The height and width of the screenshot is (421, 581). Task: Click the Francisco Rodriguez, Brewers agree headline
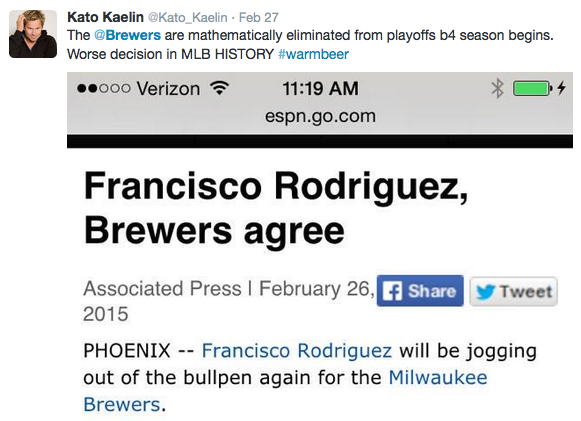[x=276, y=208]
